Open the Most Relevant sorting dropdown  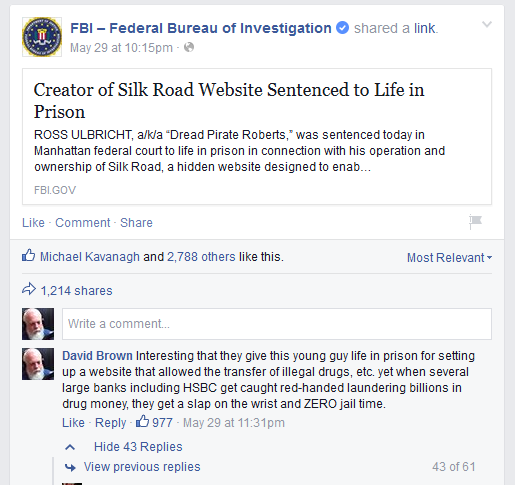pyautogui.click(x=449, y=258)
